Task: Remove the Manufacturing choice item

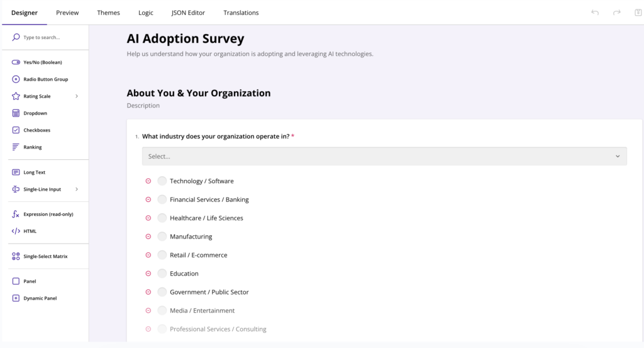Action: tap(148, 237)
